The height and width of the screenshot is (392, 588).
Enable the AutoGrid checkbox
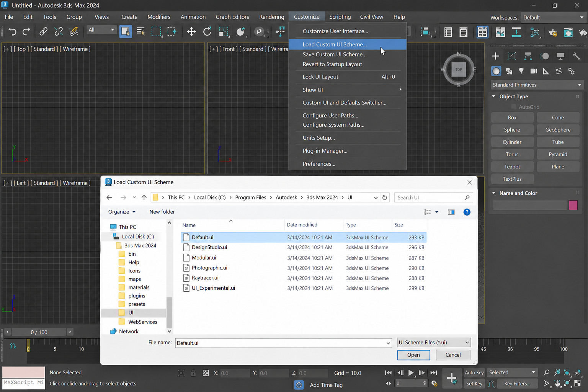click(x=514, y=107)
